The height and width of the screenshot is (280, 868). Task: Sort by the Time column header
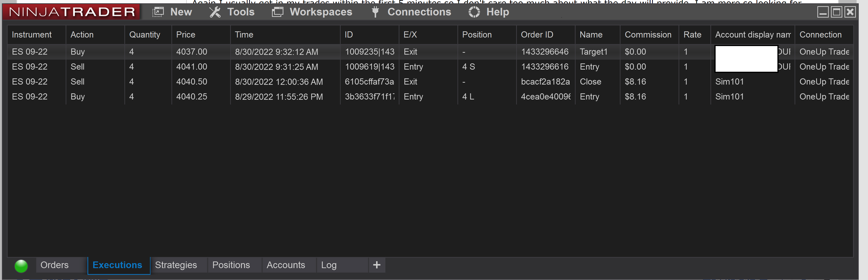pyautogui.click(x=285, y=35)
